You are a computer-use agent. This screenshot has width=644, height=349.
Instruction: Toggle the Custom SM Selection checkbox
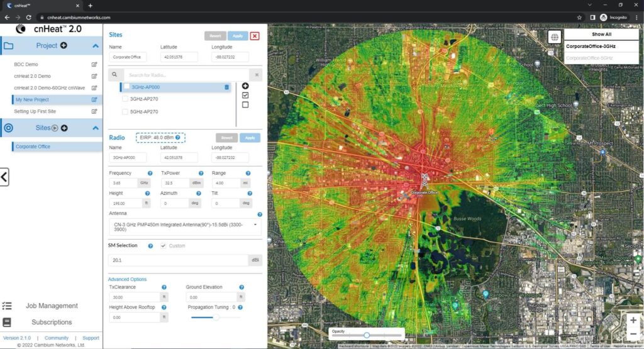[164, 246]
